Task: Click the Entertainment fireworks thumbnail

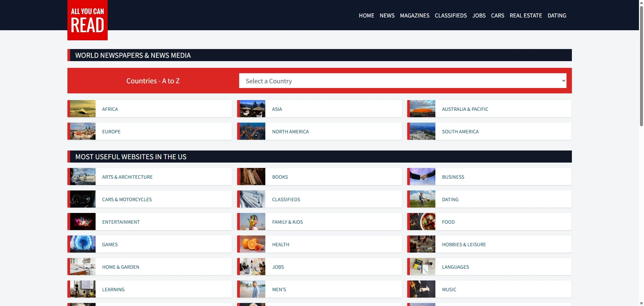Action: tap(83, 221)
